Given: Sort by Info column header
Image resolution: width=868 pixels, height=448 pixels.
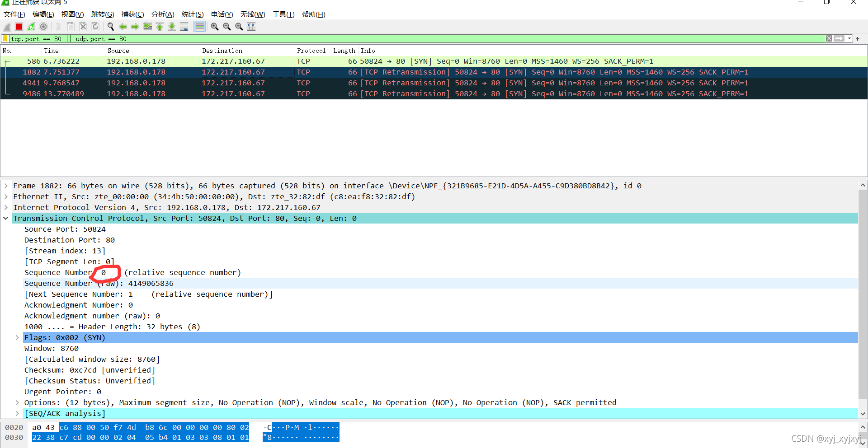Looking at the screenshot, I should click(x=613, y=51).
